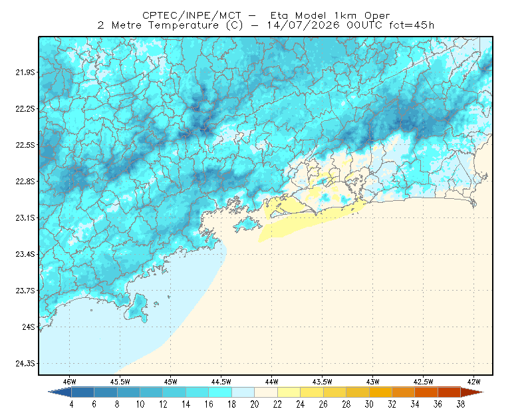The width and height of the screenshot is (532, 411).
Task: Click the 22.2S latitude label
Action: [x=25, y=108]
